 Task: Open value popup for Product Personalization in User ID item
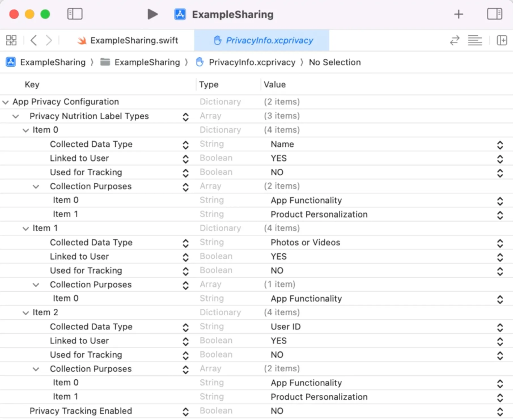[500, 398]
